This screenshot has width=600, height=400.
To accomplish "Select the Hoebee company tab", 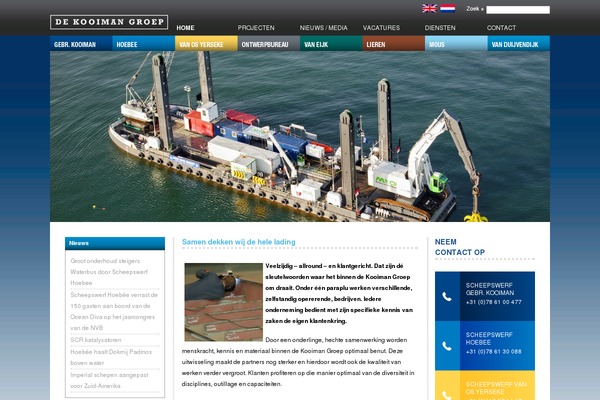I will (143, 45).
